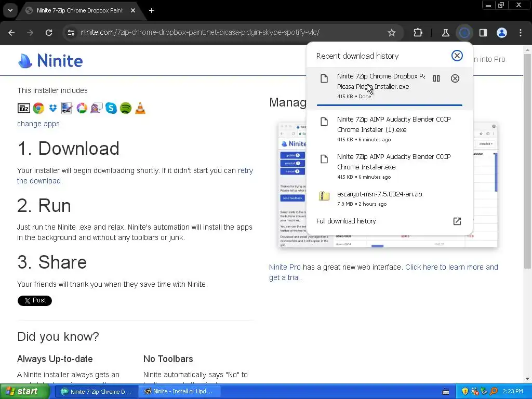Click page scrollbar down arrow
This screenshot has width=532, height=399.
(x=527, y=379)
